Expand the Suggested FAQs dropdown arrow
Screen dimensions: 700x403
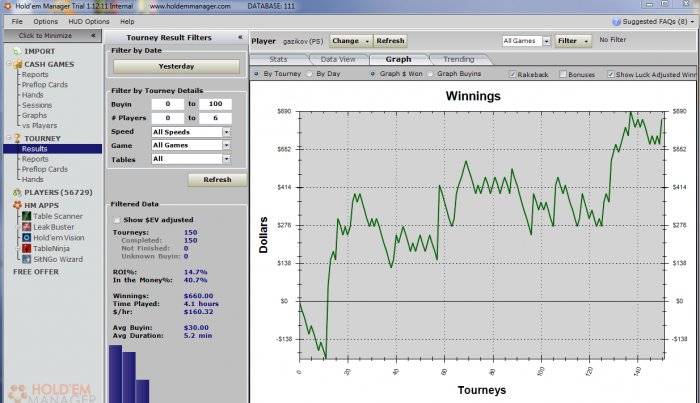coord(692,21)
